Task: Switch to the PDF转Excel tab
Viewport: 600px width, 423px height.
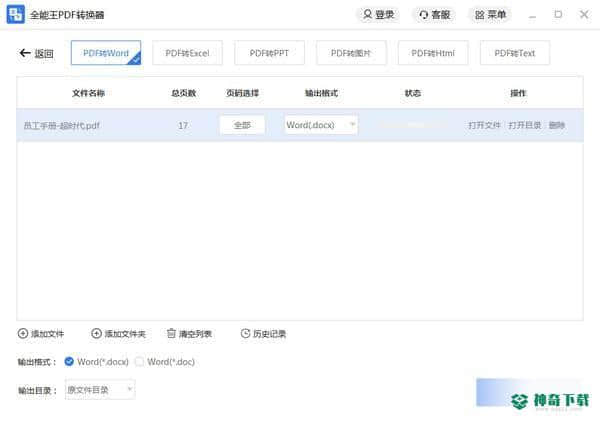Action: click(x=188, y=53)
